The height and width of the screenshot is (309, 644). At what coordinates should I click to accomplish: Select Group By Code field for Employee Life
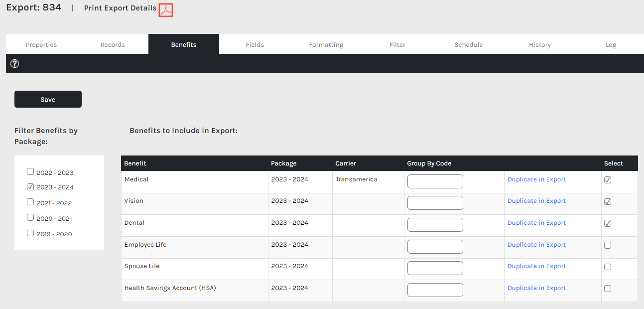435,247
